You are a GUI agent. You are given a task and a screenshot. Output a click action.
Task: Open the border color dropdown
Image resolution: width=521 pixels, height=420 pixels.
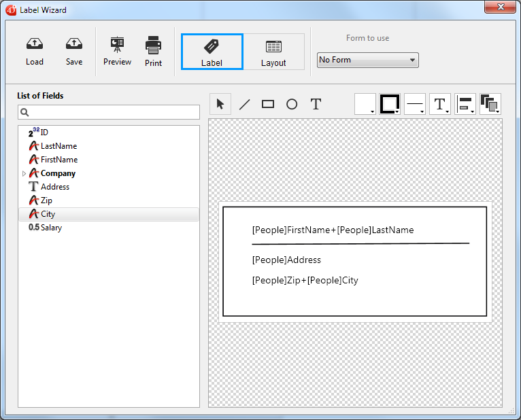pyautogui.click(x=390, y=104)
